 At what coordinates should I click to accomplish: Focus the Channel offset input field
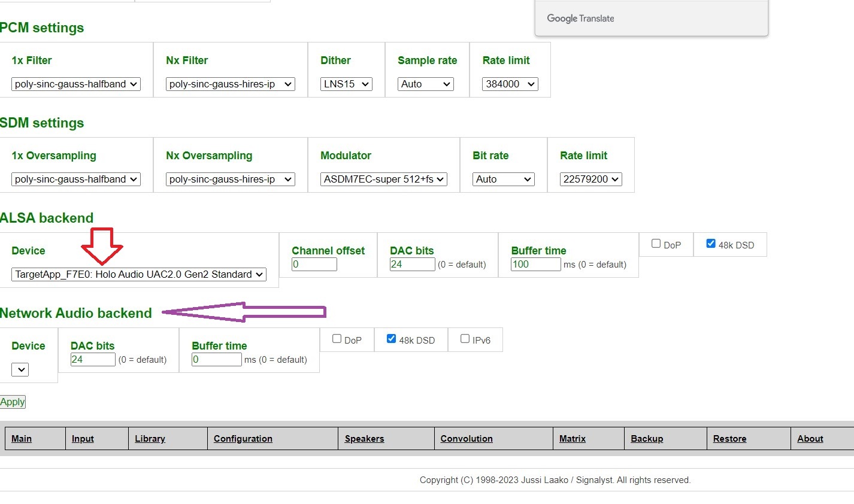tap(314, 265)
